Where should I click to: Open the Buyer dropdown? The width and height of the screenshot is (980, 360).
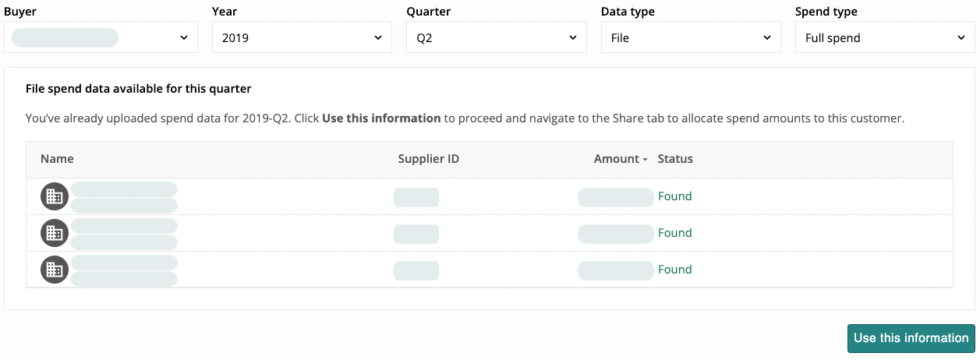pos(101,37)
